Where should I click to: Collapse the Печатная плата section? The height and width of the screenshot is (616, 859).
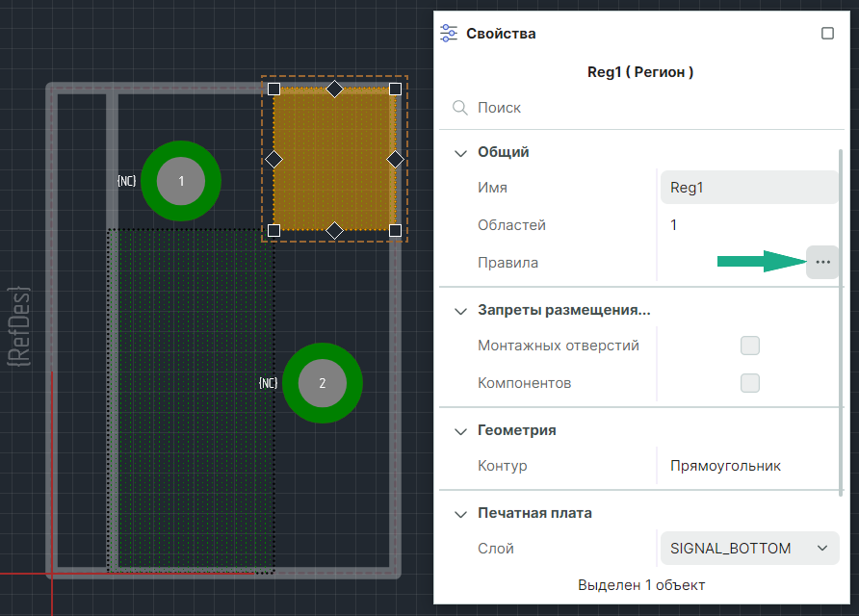point(460,513)
